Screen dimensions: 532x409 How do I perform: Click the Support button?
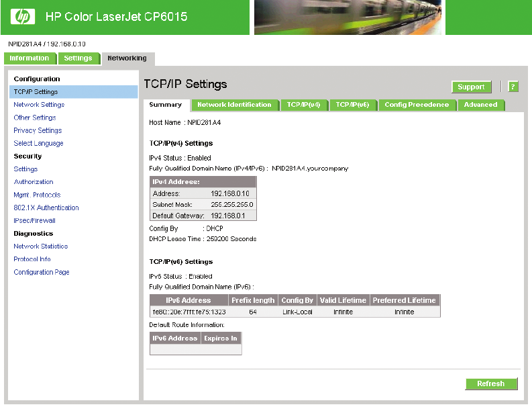tap(471, 87)
